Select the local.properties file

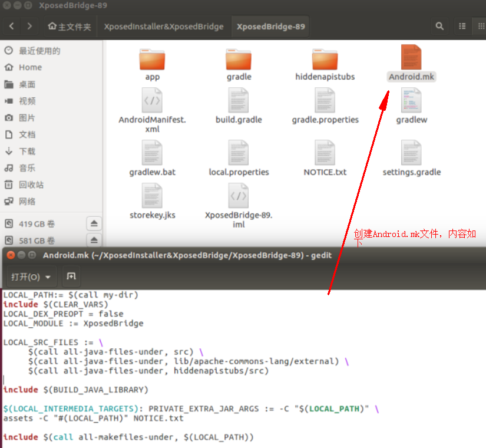pyautogui.click(x=239, y=158)
